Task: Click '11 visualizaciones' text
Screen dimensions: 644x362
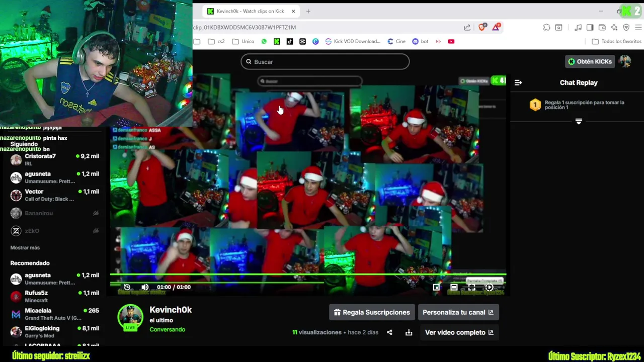Action: point(317,332)
